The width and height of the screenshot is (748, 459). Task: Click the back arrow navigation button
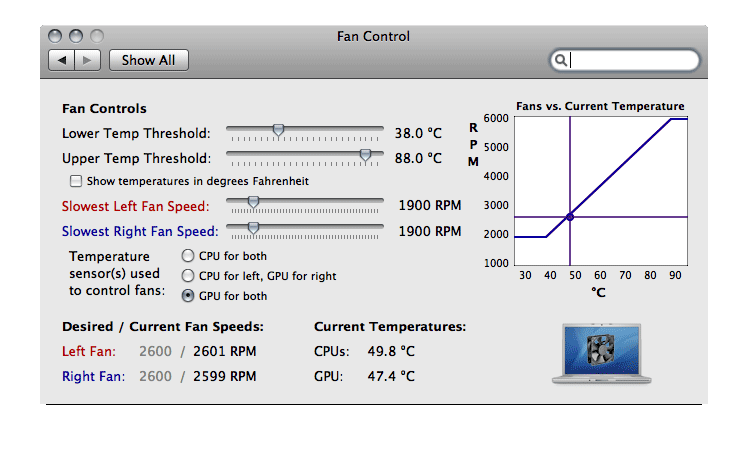(62, 60)
